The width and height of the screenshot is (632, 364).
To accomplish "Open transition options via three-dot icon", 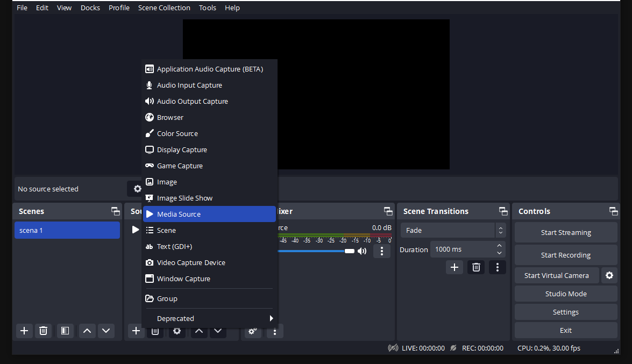I will pyautogui.click(x=497, y=267).
